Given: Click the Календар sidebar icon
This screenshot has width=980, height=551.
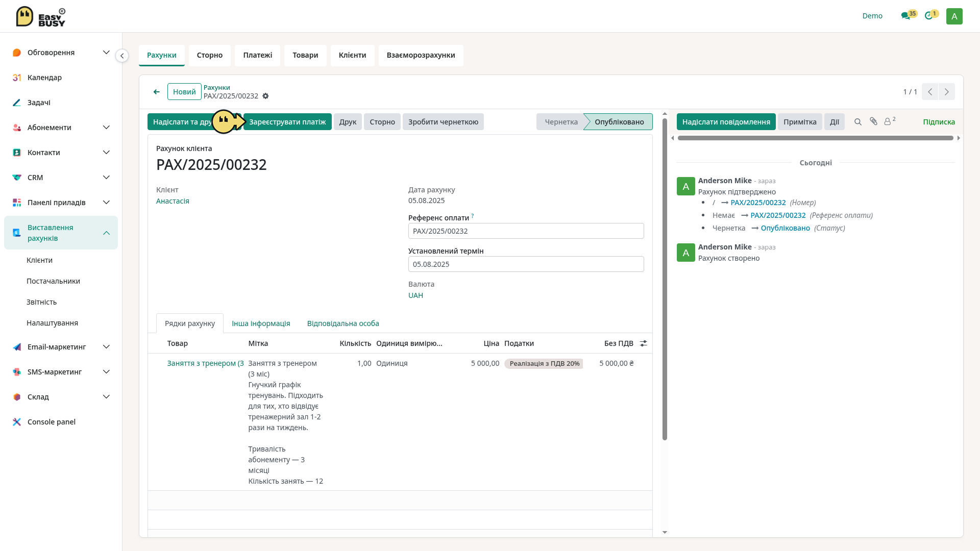Looking at the screenshot, I should [17, 78].
